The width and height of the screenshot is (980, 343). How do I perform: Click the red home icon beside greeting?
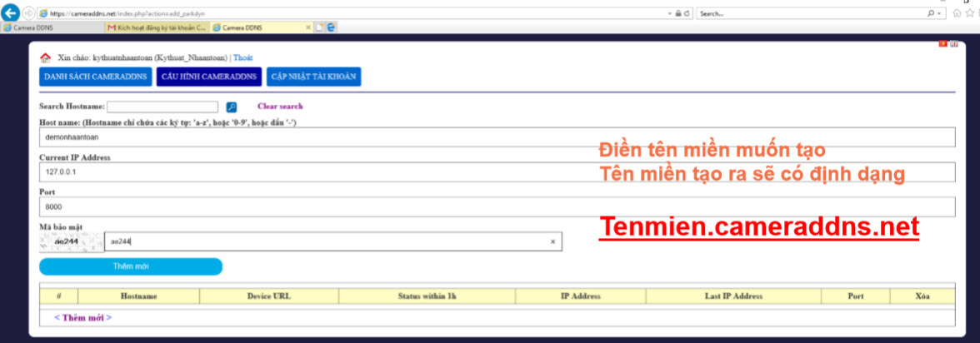click(x=45, y=58)
